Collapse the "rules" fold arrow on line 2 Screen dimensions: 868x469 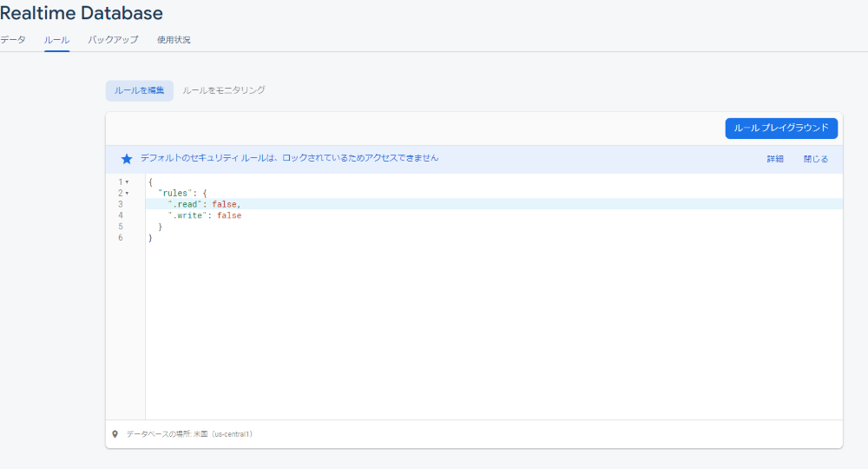click(x=128, y=194)
